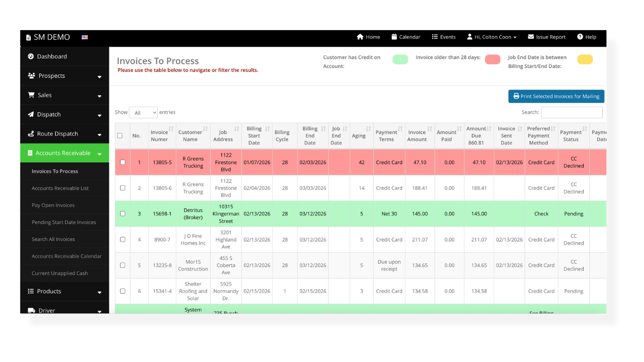
Task: Open the Dispatch section icon
Action: (x=31, y=114)
